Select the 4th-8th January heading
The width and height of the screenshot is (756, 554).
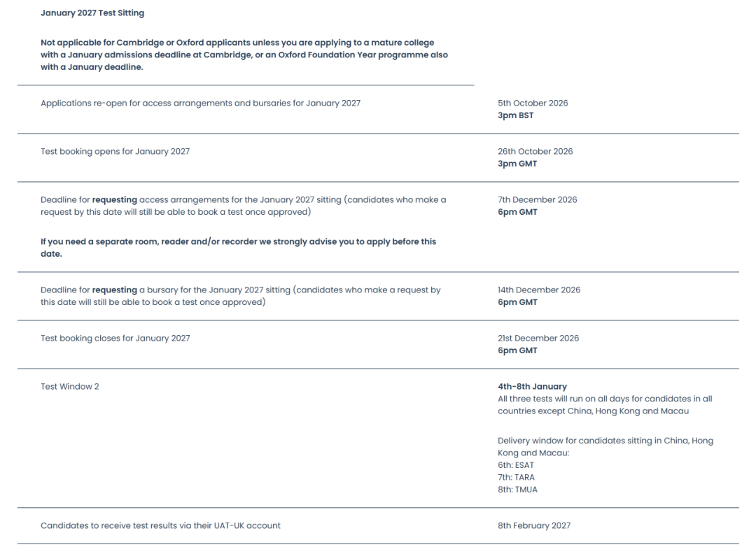(x=532, y=386)
